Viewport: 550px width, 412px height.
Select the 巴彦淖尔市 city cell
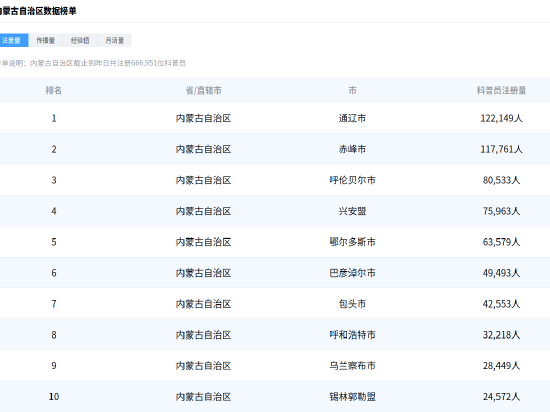point(353,273)
